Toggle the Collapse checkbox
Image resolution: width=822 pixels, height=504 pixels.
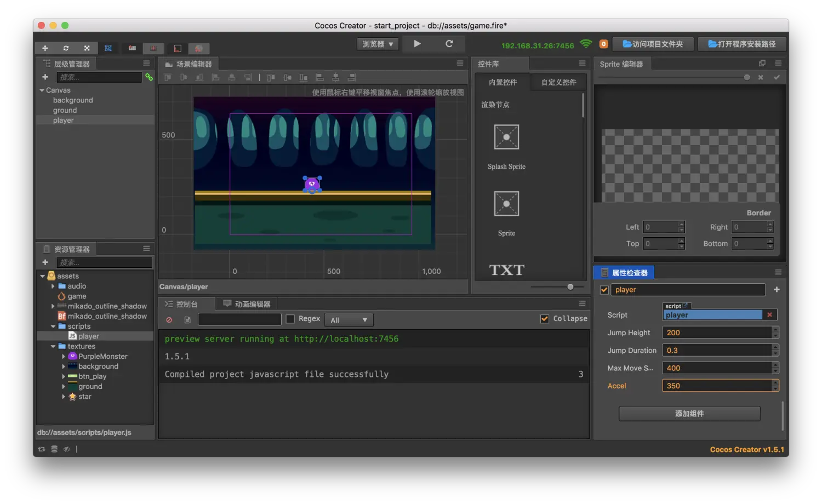[545, 319]
